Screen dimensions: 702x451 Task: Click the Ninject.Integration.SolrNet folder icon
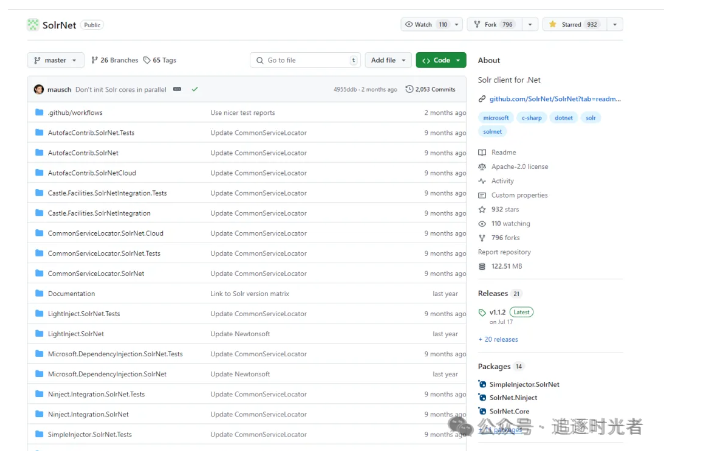39,414
